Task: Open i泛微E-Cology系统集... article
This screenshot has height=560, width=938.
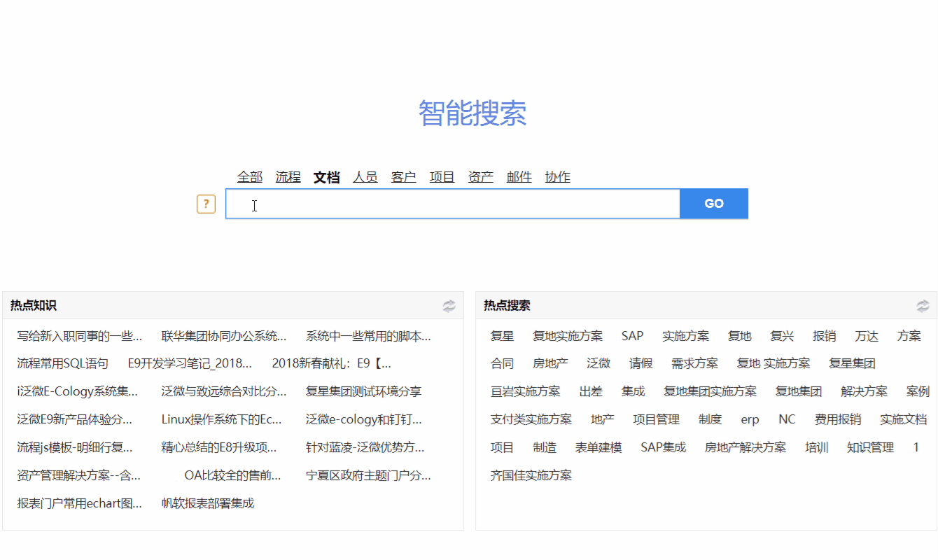Action: [78, 392]
